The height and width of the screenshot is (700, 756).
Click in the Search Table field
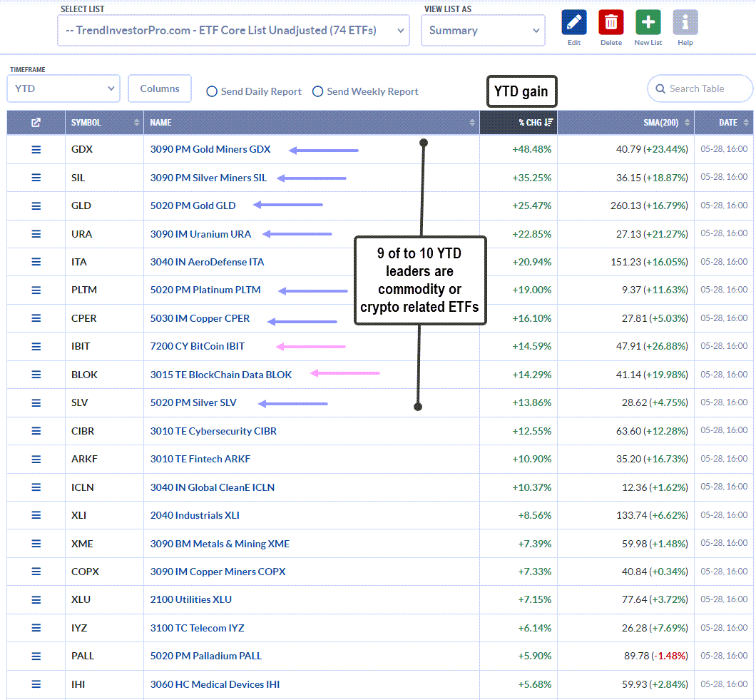coord(700,88)
